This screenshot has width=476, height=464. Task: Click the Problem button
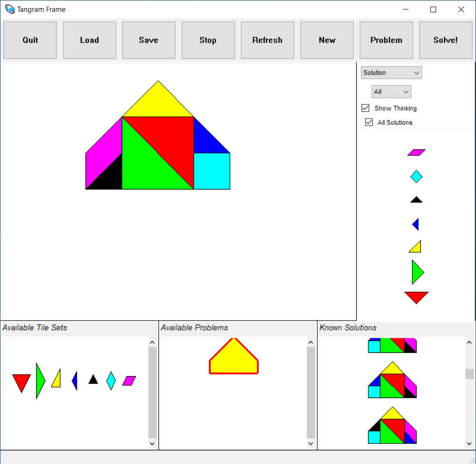(x=386, y=40)
